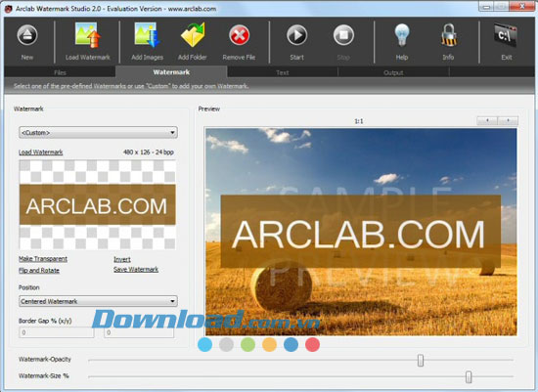Screen dimensions: 538x392
Task: Open Help via the lightbulb icon
Action: [402, 35]
